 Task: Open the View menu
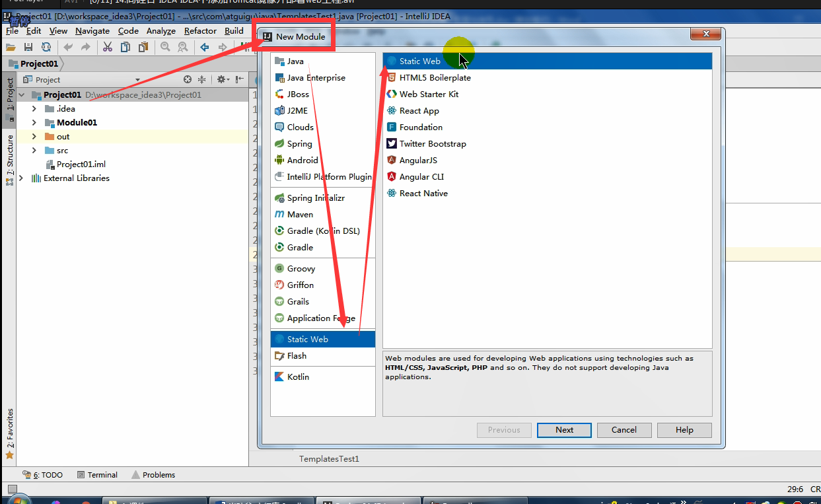[x=58, y=31]
